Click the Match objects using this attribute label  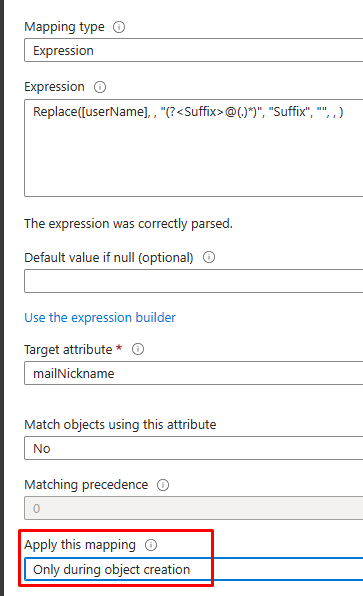point(120,424)
